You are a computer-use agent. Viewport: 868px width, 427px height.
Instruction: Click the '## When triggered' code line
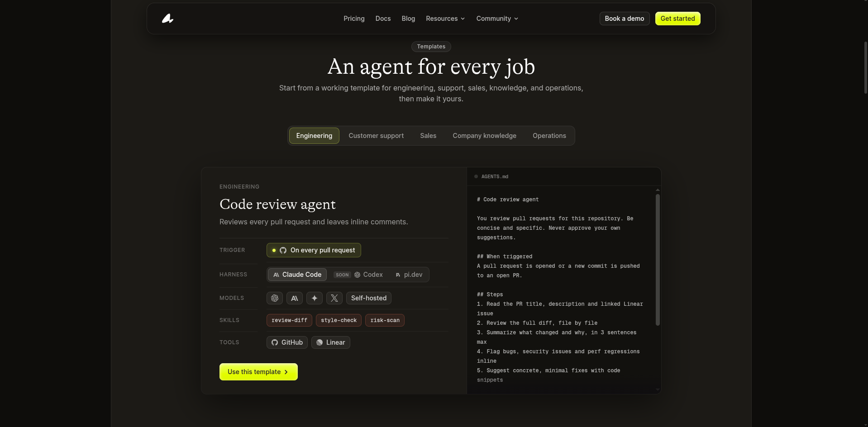505,256
